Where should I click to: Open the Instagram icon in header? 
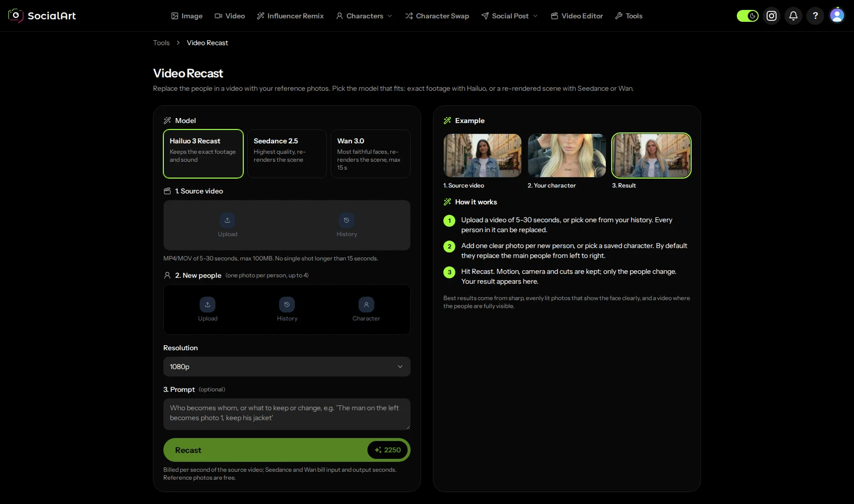point(772,16)
